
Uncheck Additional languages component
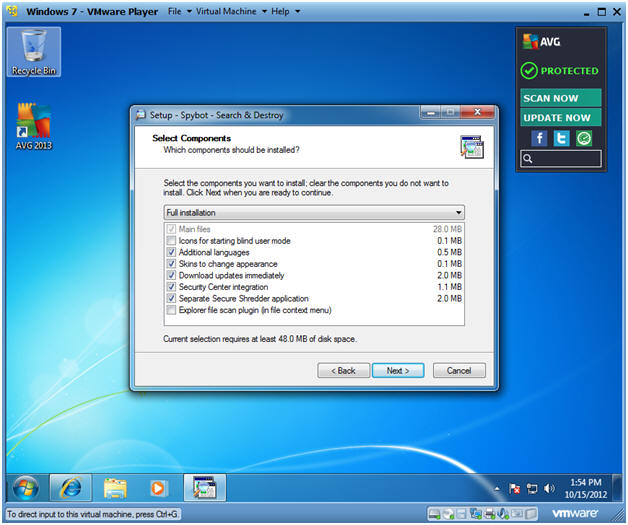171,252
